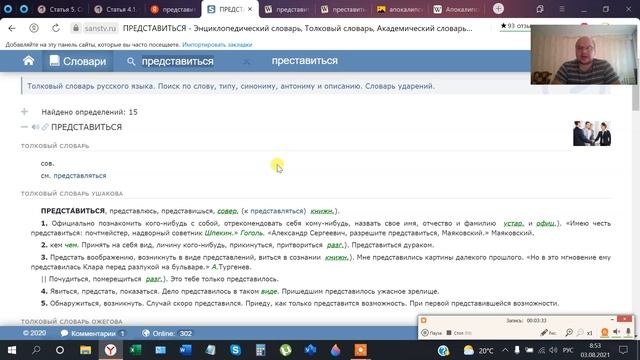Open Word from taskbar

[x=185, y=350]
